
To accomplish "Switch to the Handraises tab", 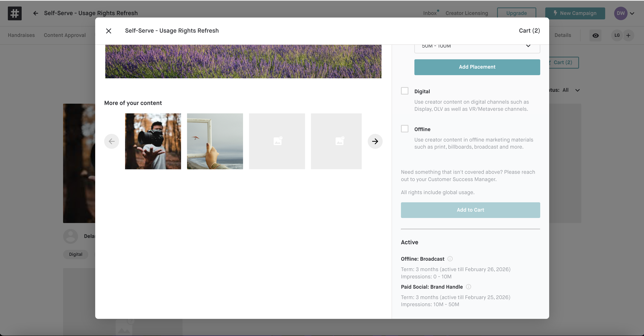I will coord(21,35).
